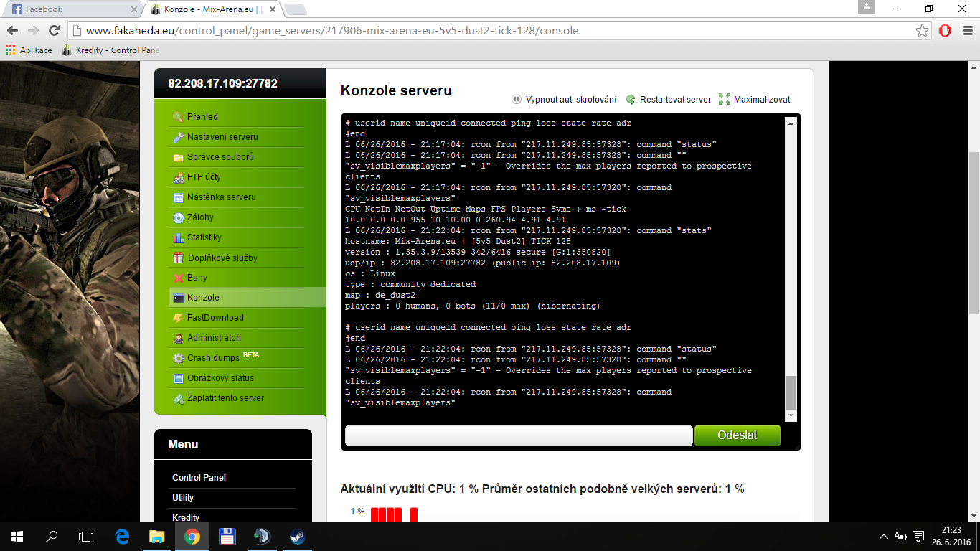Open Zálohy backups page
This screenshot has height=551, width=980.
[x=200, y=217]
